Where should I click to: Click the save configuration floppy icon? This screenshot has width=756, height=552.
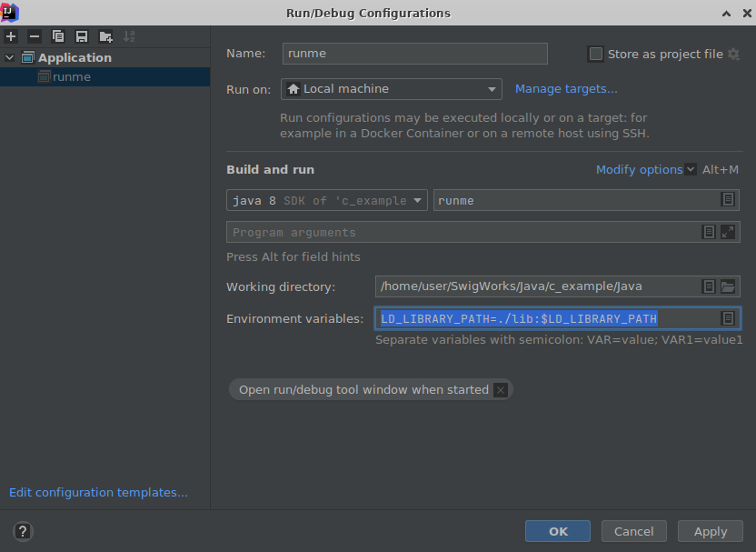tap(82, 36)
